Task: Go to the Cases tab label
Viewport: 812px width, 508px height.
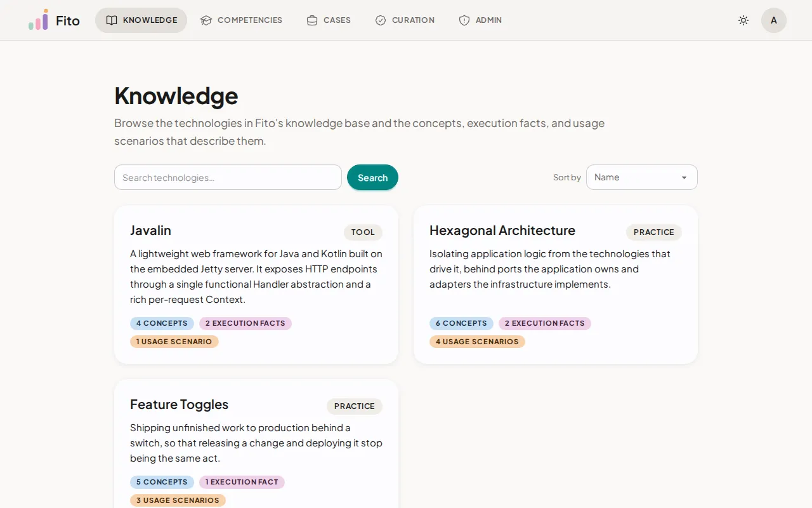Action: (337, 20)
